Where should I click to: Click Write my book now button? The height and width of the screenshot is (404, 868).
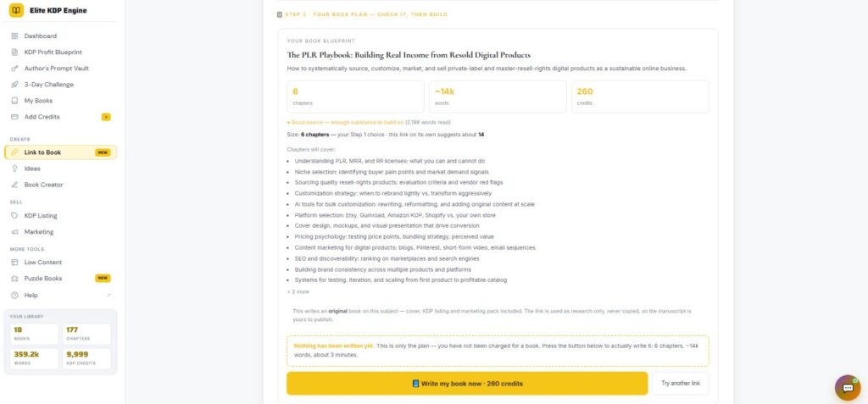tap(467, 384)
